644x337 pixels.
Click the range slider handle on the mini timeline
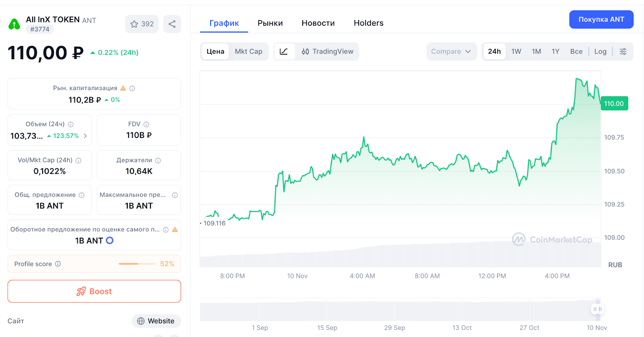tap(597, 309)
